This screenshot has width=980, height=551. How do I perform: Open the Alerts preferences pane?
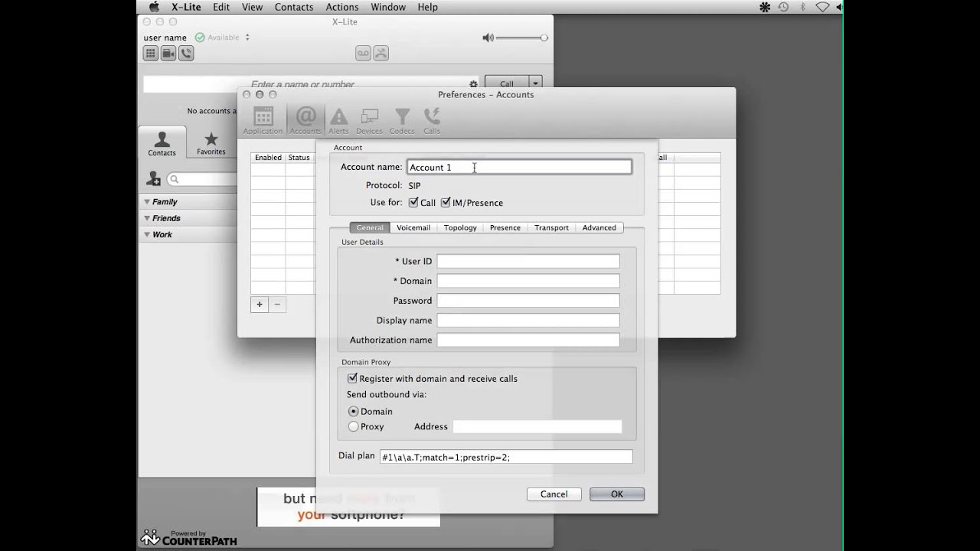pos(338,120)
